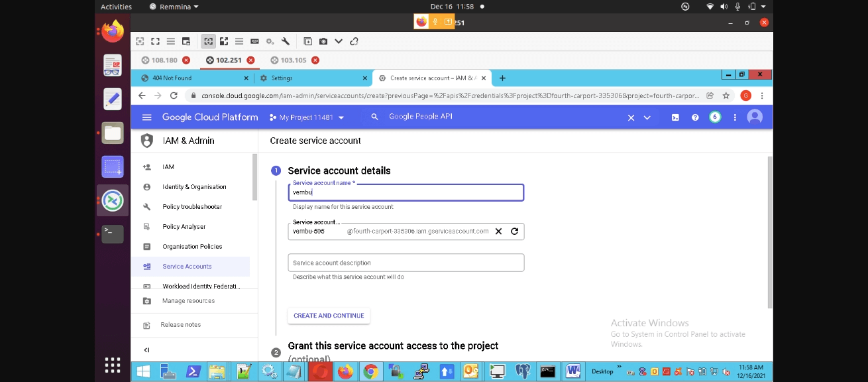This screenshot has height=382, width=868.
Task: Focus the Service account name field
Action: click(x=406, y=192)
